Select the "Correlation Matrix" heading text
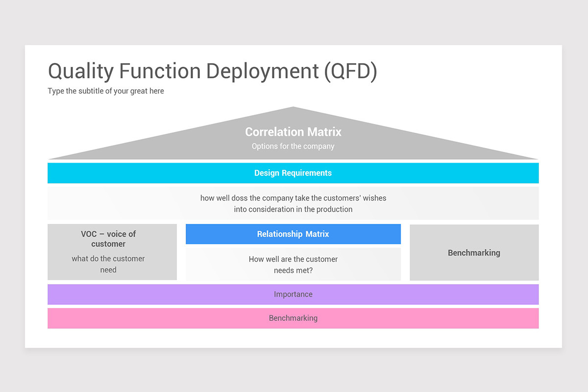The height and width of the screenshot is (392, 588). [293, 132]
